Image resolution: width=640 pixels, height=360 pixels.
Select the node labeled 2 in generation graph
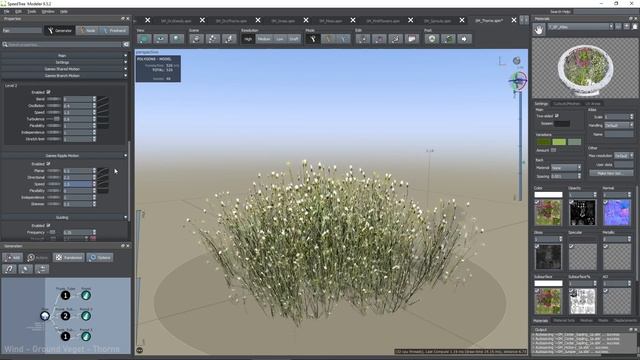click(x=65, y=316)
